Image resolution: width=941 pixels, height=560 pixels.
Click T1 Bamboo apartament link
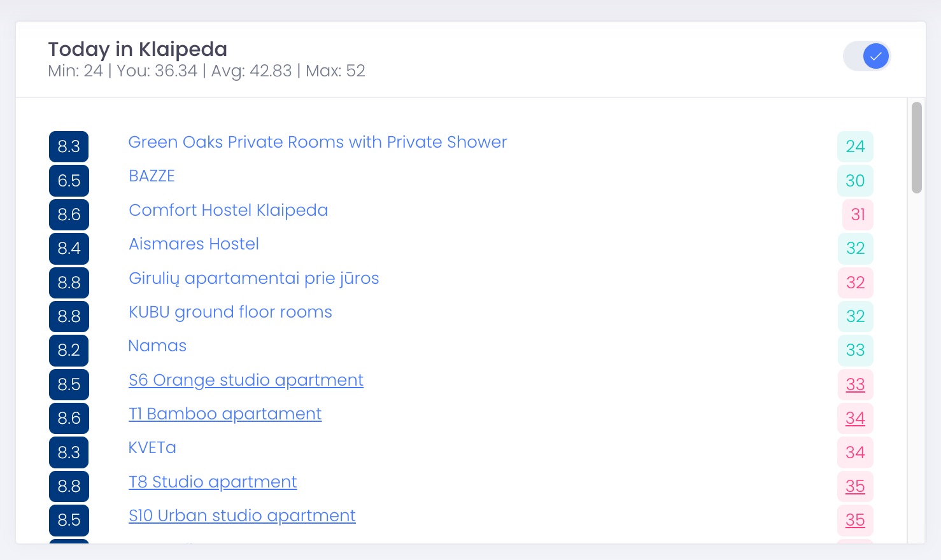click(225, 414)
